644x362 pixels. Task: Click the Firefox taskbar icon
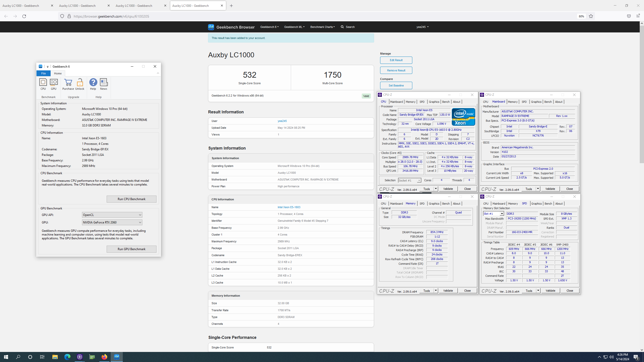(104, 357)
